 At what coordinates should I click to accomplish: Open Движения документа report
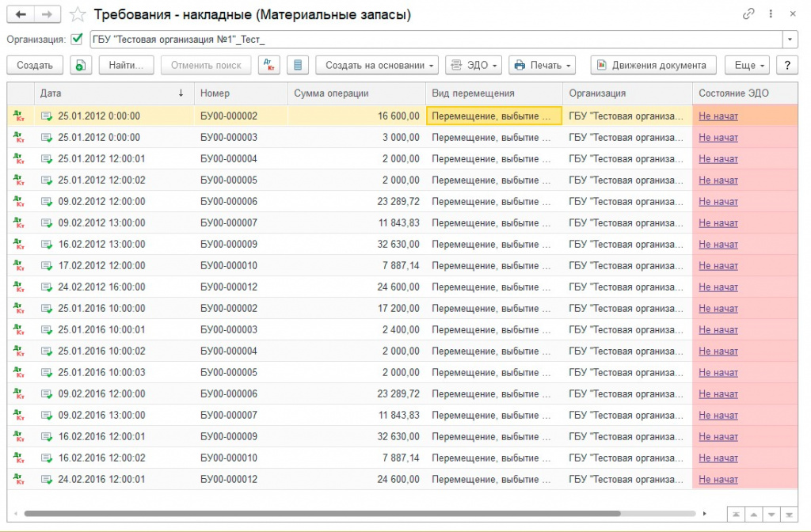(x=653, y=65)
